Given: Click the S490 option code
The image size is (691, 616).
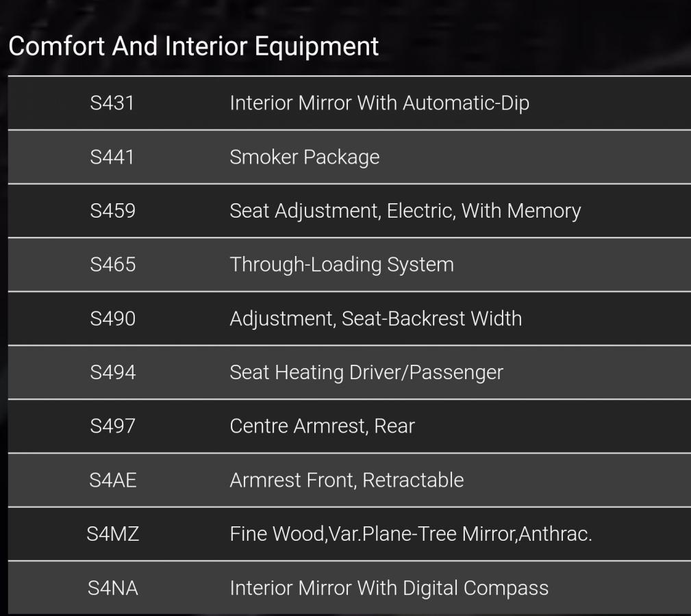Looking at the screenshot, I should tap(112, 318).
